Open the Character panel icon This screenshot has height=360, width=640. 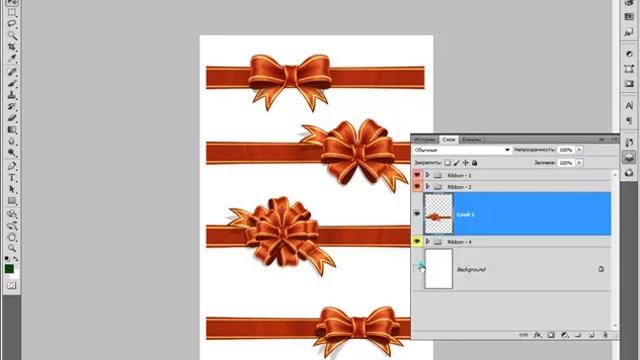(x=629, y=105)
